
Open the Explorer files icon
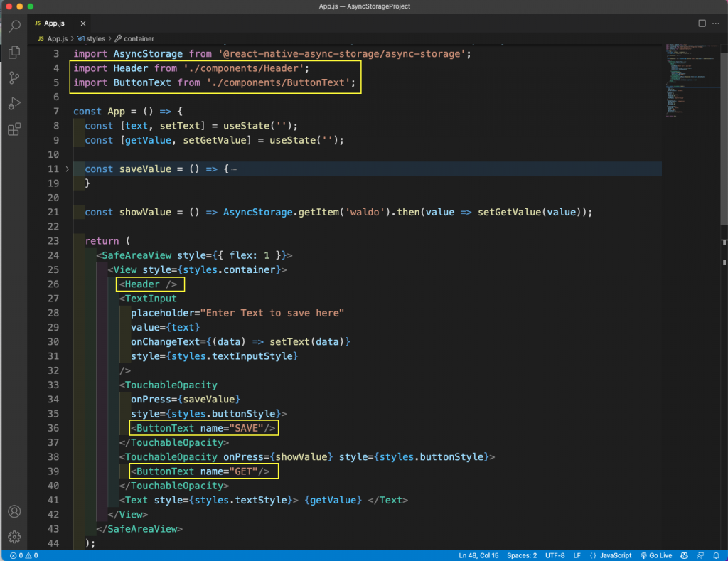[14, 52]
